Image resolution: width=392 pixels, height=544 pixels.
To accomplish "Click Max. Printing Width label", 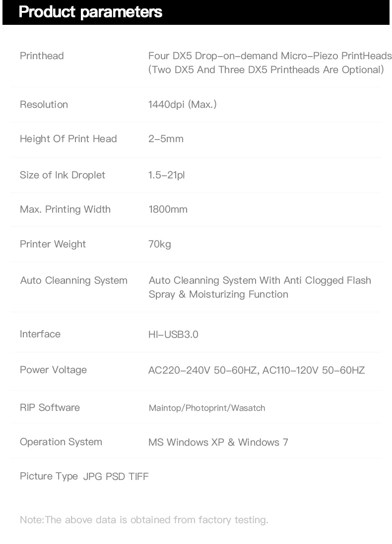I will [65, 209].
